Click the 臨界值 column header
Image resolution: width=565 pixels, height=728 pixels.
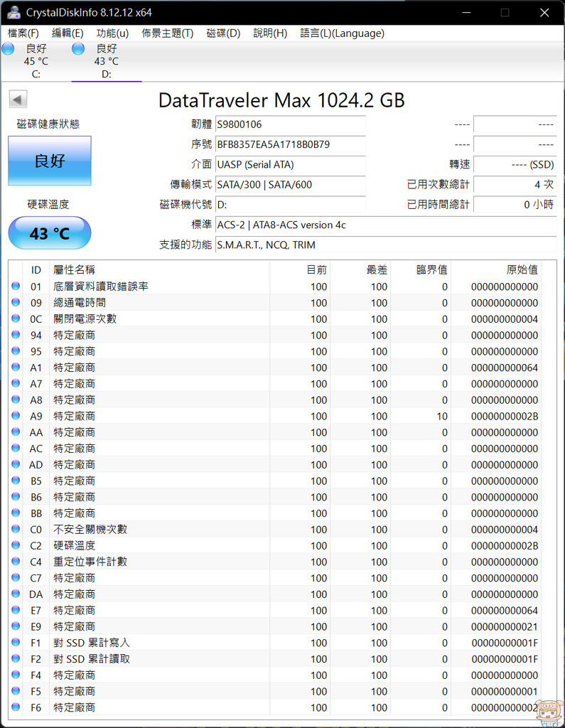point(421,269)
